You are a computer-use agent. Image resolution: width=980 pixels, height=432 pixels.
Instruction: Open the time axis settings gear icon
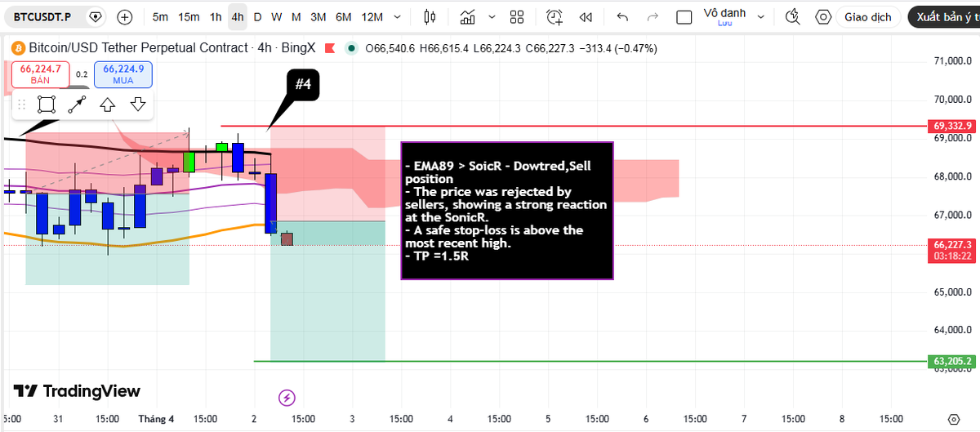pos(952,419)
